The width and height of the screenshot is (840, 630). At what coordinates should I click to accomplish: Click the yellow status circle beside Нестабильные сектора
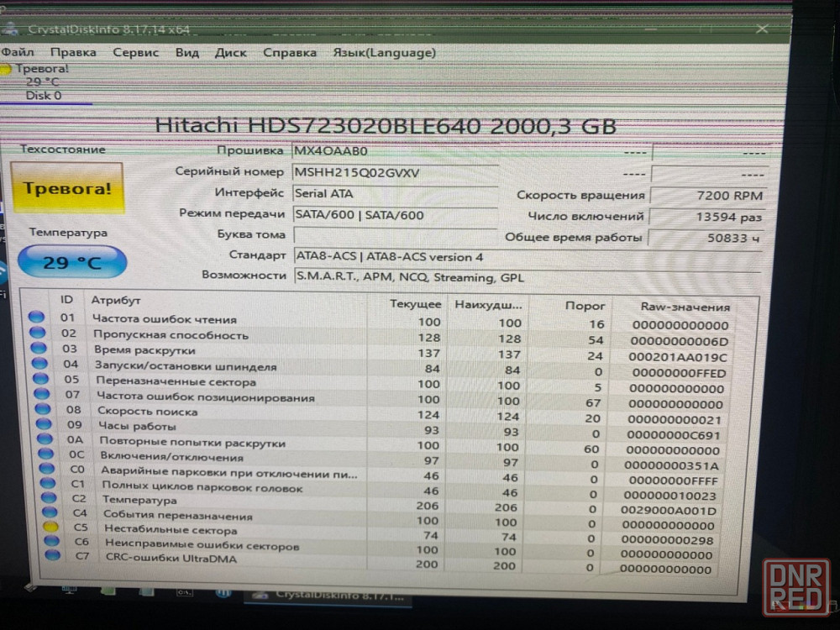tap(50, 527)
